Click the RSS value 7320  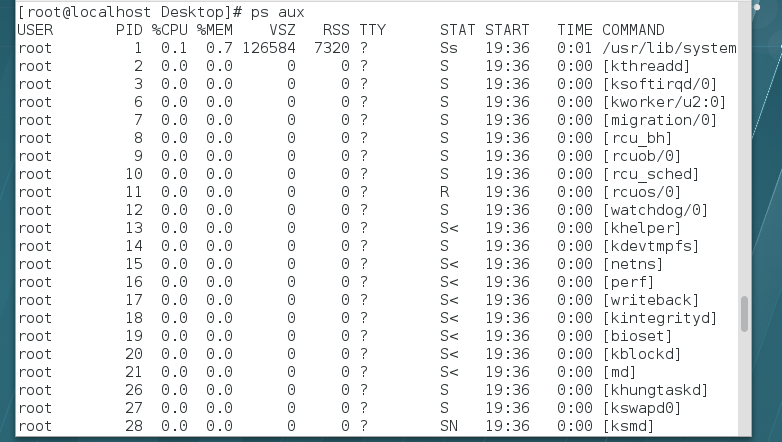click(332, 48)
